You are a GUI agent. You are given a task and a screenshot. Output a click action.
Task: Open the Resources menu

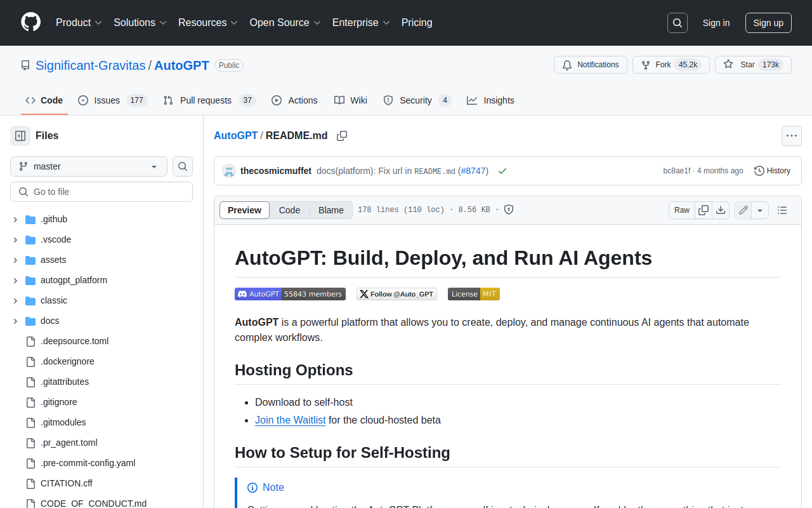pos(208,23)
